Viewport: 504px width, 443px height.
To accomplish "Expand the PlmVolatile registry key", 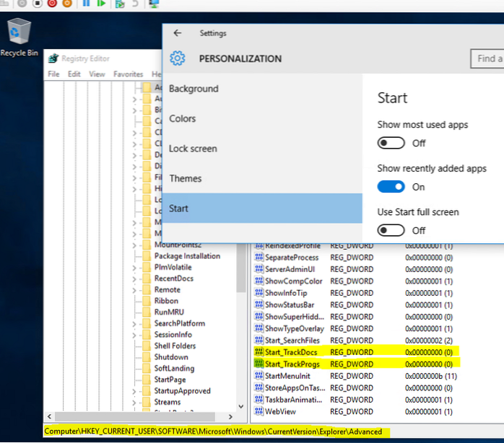I will [134, 267].
